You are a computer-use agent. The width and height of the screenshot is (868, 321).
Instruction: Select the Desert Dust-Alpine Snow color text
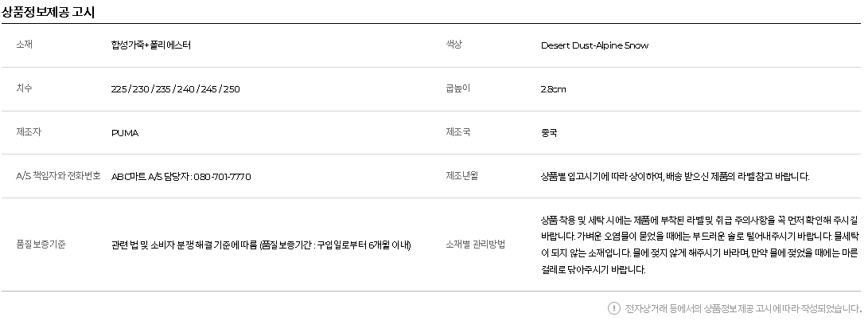(594, 45)
